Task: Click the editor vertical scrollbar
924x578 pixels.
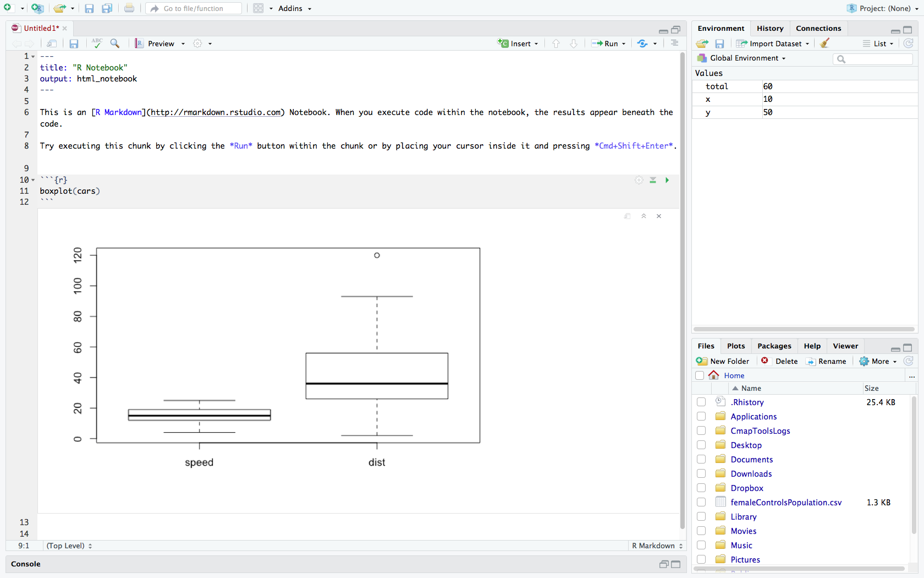Action: (683, 290)
